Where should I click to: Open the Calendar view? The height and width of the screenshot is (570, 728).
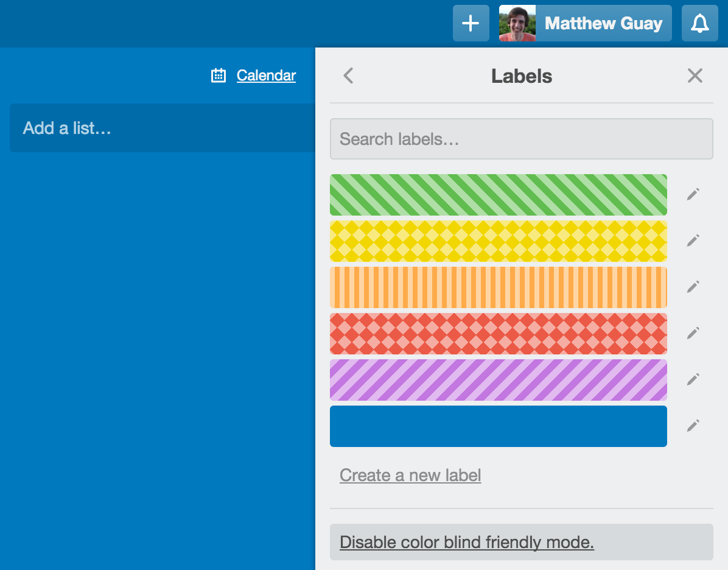pos(265,75)
